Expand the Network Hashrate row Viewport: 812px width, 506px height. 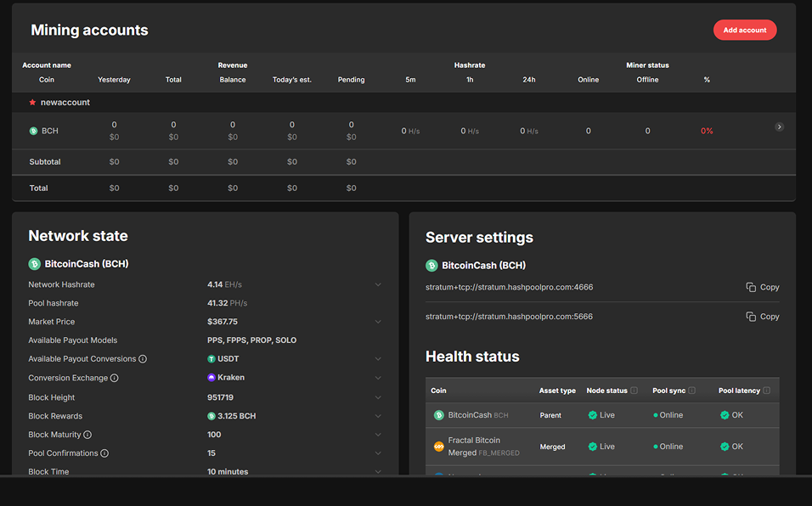point(378,284)
